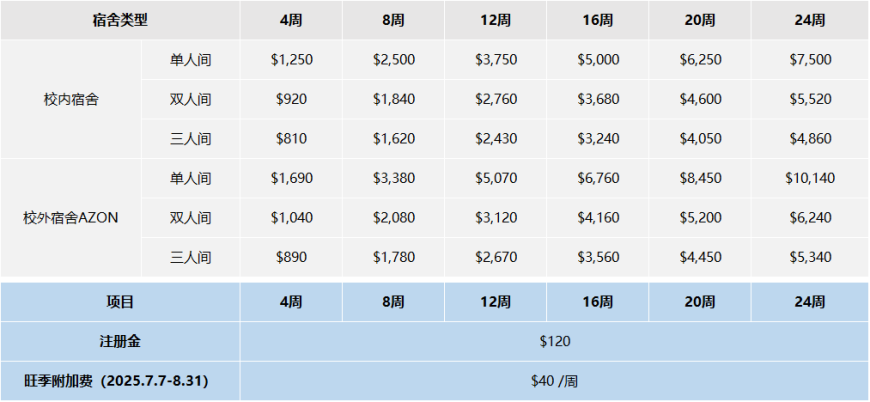
Task: Select the $920 price cell
Action: pos(292,99)
